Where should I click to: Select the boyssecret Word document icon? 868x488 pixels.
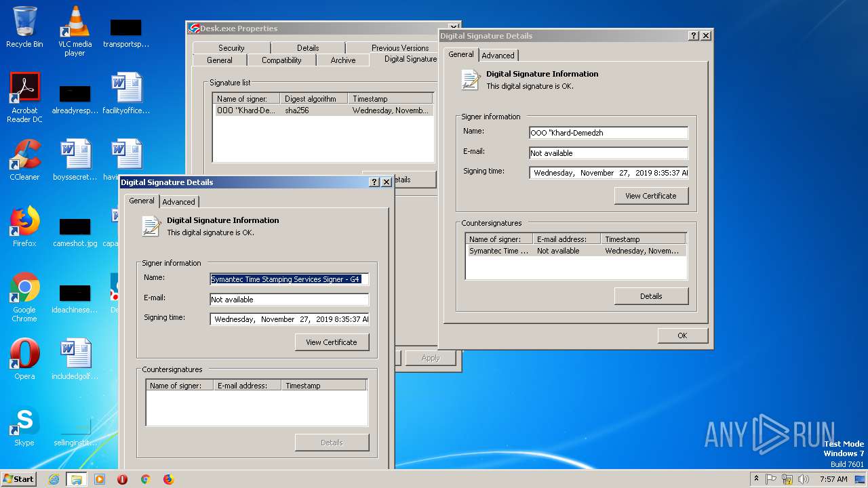75,160
